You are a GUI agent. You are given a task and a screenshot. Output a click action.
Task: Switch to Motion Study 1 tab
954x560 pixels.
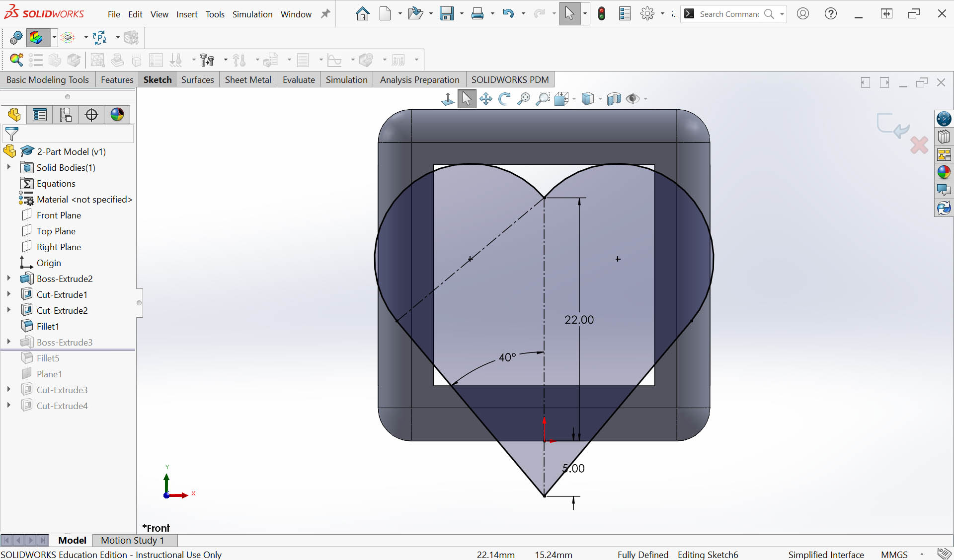click(x=132, y=540)
